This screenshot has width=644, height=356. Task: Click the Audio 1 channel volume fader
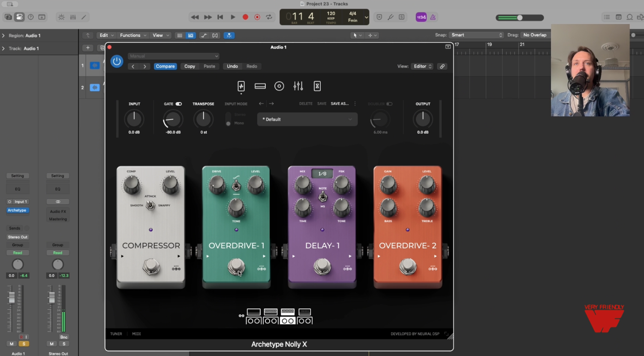[x=12, y=298]
